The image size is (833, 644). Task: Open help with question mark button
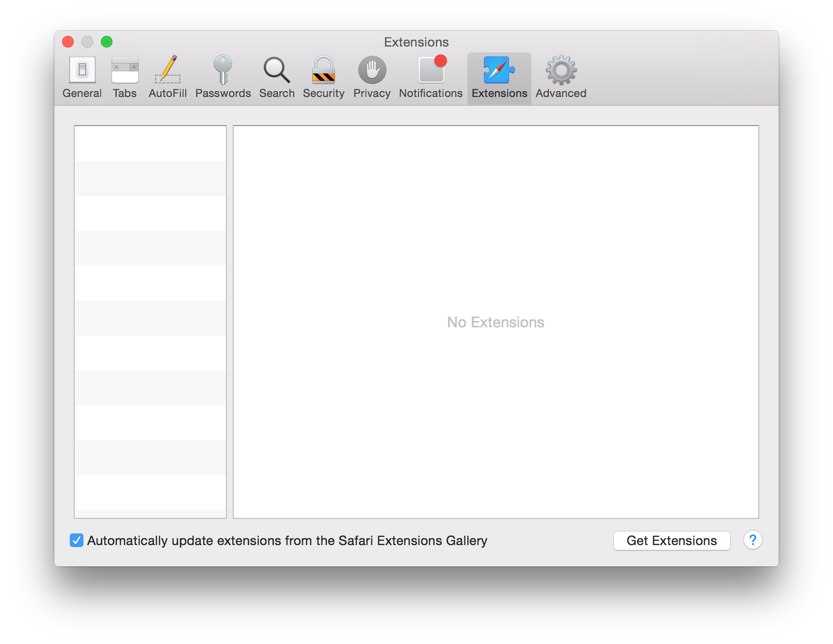click(753, 540)
